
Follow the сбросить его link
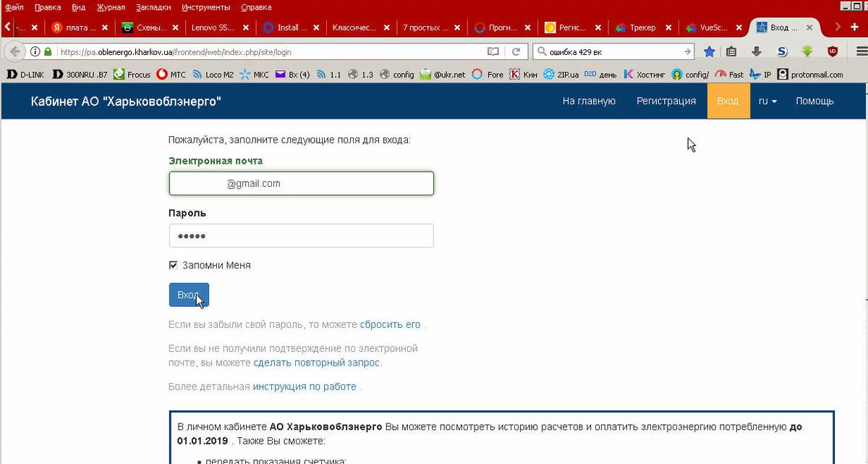(391, 325)
